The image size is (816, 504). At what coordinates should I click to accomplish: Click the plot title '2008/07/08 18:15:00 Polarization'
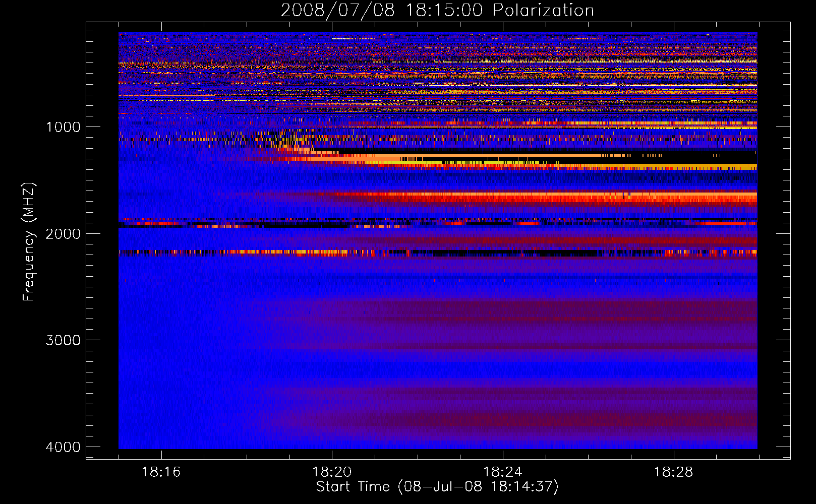click(437, 10)
